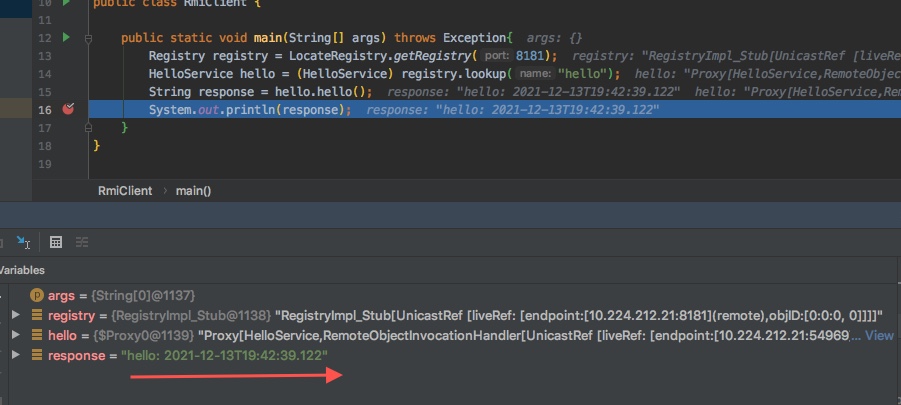Expand the hello variable node

pyautogui.click(x=15, y=335)
